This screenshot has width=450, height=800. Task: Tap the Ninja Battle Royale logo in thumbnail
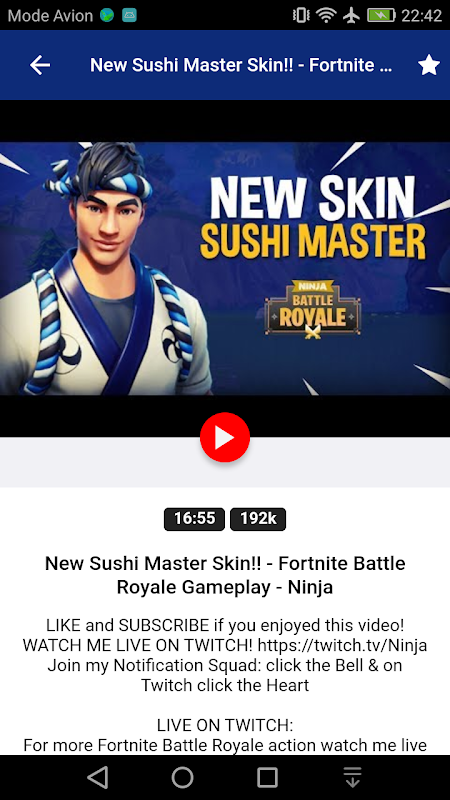click(x=312, y=310)
